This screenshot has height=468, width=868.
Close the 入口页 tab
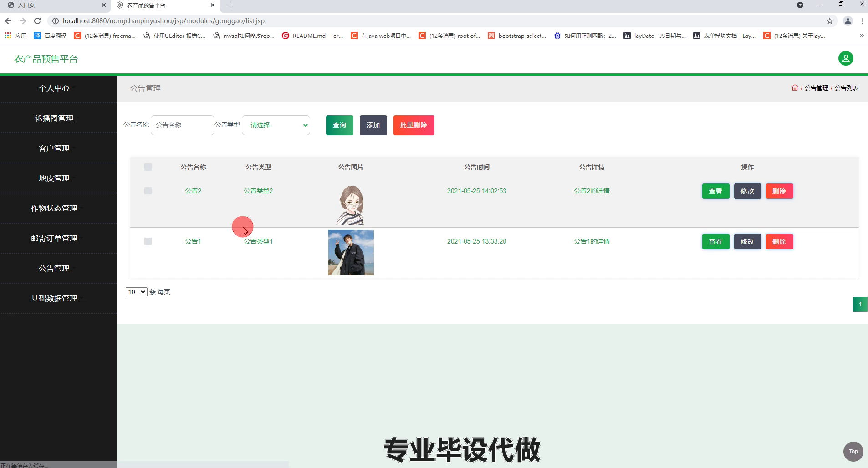coord(103,5)
